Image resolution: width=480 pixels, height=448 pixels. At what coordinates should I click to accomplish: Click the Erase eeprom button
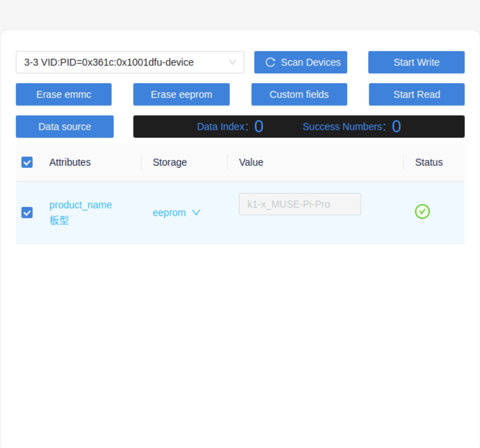click(181, 95)
